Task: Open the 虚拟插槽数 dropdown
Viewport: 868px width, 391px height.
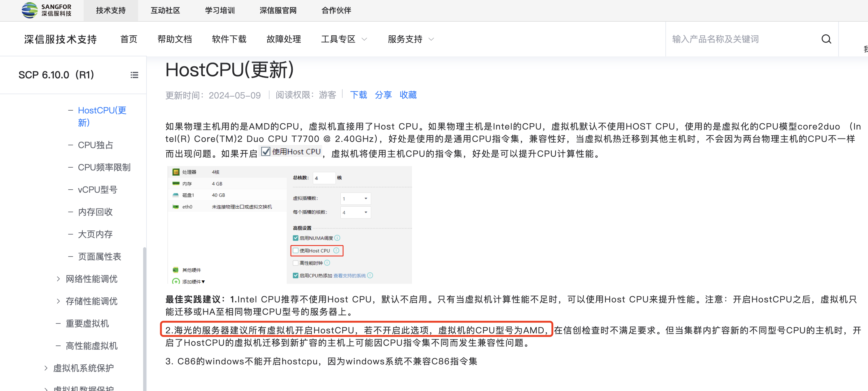Action: coord(356,199)
